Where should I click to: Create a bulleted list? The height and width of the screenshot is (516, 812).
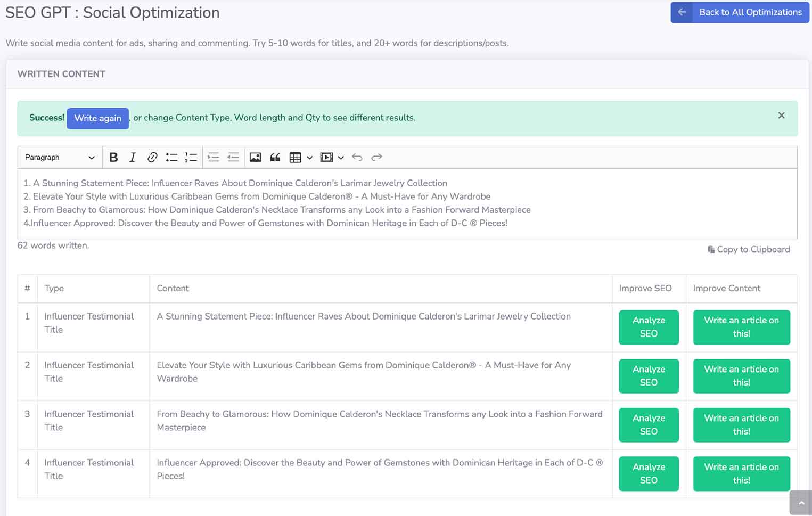pos(171,157)
